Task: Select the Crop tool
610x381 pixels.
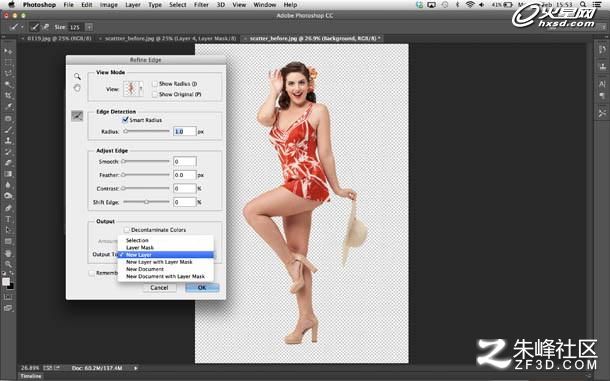Action: point(8,95)
